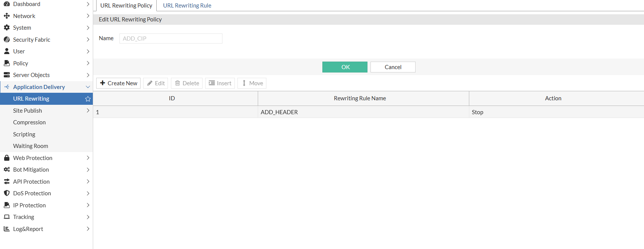
Task: Collapse the Application Delivery menu chevron
Action: coord(88,87)
